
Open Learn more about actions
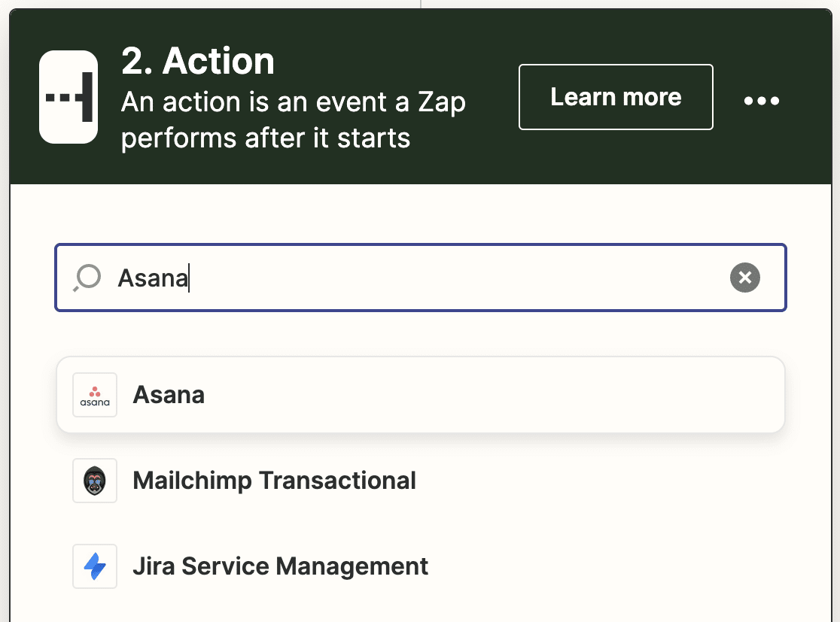616,97
